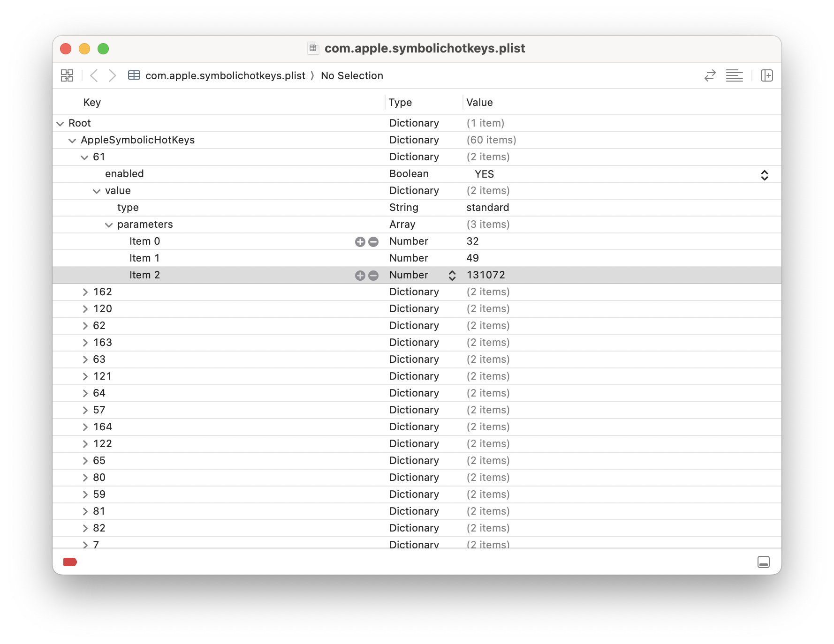Collapse the AppleSymbolicHotKeys chevron
This screenshot has height=644, width=834.
(x=72, y=141)
